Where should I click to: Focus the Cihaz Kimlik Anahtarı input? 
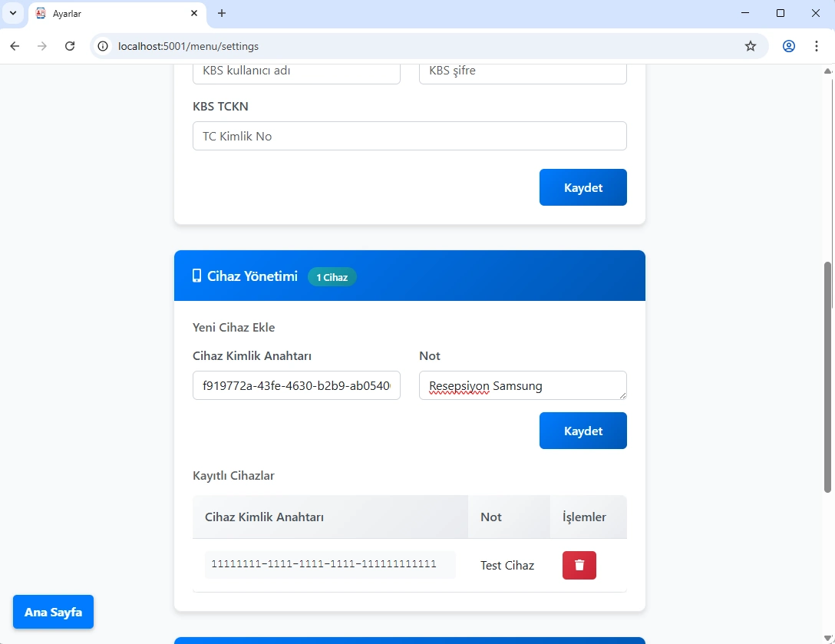296,385
